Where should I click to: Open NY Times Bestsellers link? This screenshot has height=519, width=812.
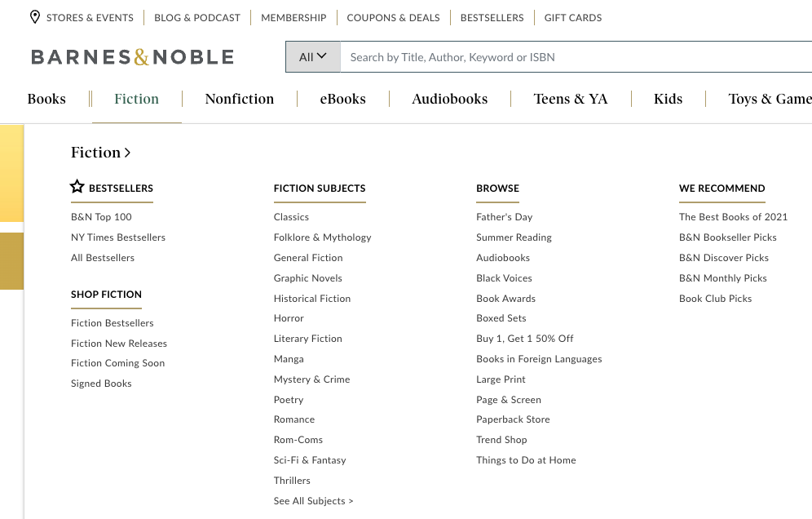(118, 237)
